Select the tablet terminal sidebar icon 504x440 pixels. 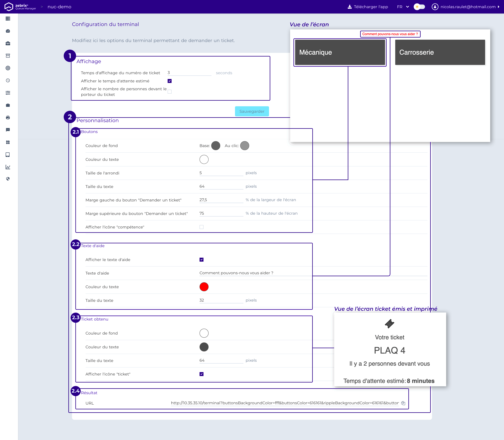point(8,155)
